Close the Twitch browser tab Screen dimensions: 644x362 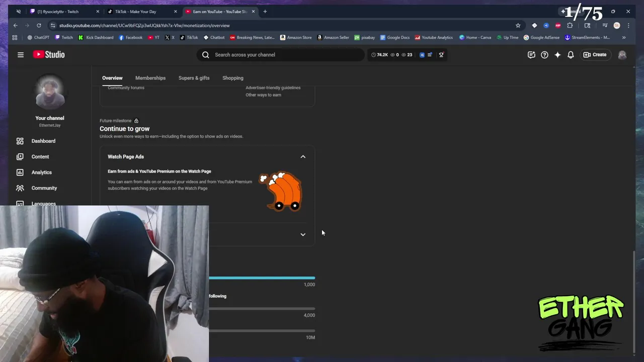pos(98,12)
